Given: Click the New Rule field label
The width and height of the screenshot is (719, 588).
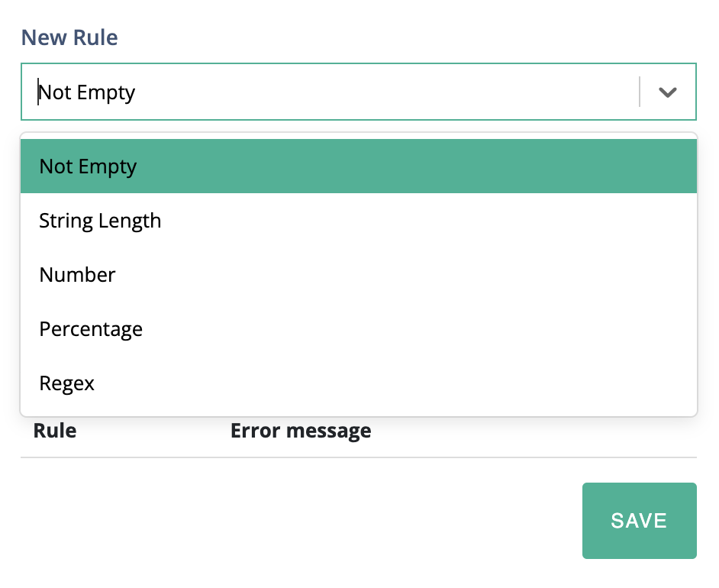Looking at the screenshot, I should click(x=69, y=37).
